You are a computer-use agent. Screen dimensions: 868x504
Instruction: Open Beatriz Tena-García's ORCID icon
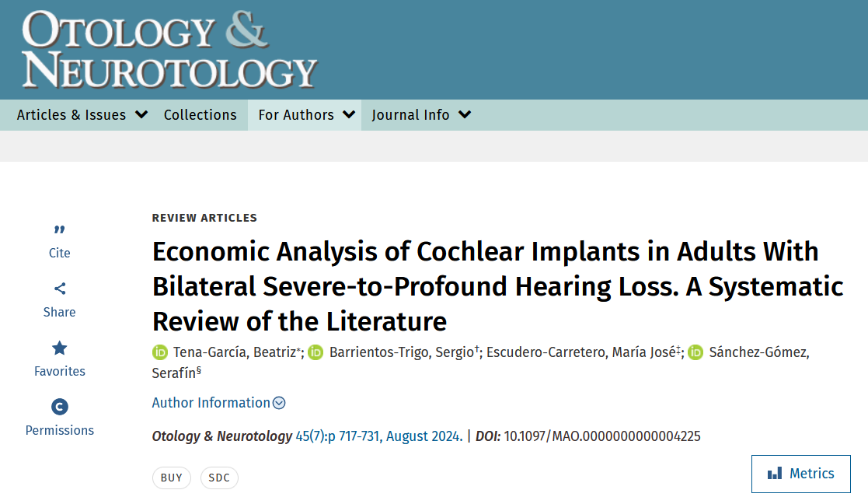(160, 352)
